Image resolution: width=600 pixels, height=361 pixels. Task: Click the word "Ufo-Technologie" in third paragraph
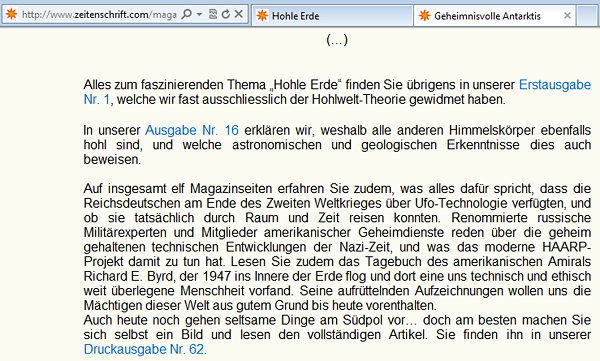[461, 203]
